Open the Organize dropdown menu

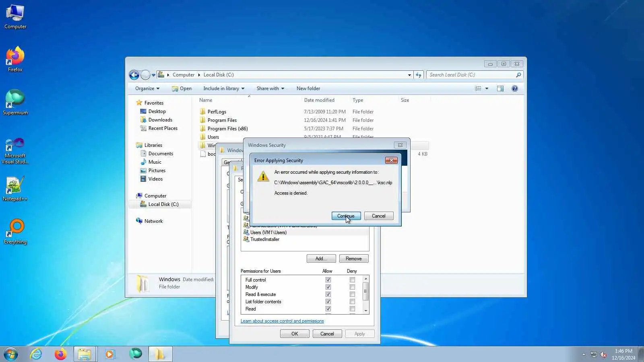(x=147, y=88)
